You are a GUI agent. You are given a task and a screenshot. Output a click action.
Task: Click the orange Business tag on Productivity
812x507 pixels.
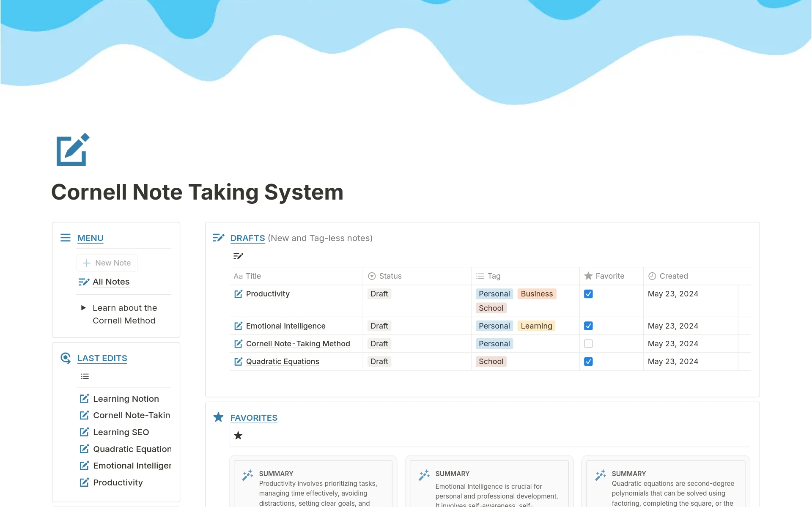tap(537, 294)
